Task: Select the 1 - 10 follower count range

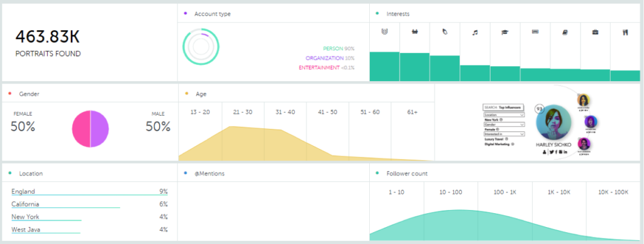Action: pos(396,192)
